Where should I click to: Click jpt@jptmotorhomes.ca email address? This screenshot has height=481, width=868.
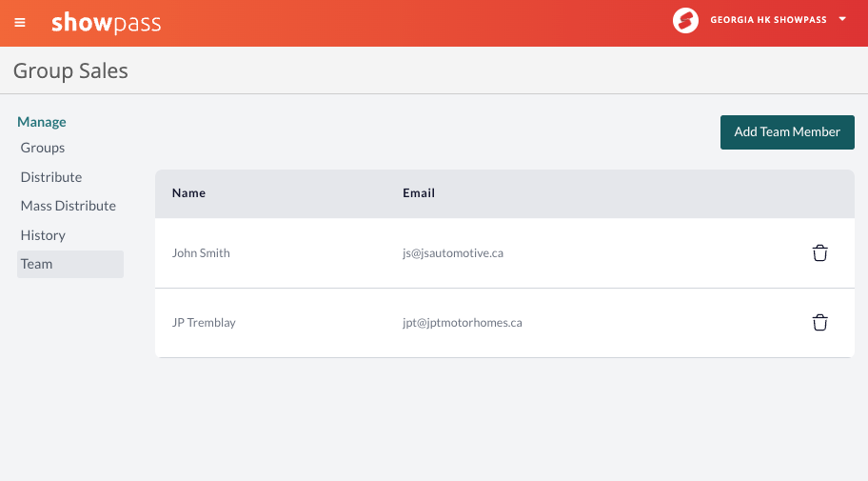coord(463,323)
